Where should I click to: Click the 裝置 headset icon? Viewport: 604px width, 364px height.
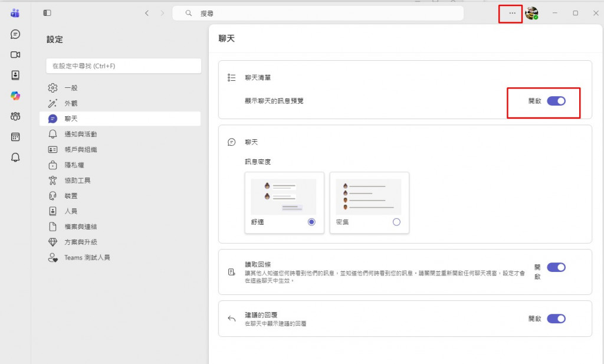tap(52, 196)
